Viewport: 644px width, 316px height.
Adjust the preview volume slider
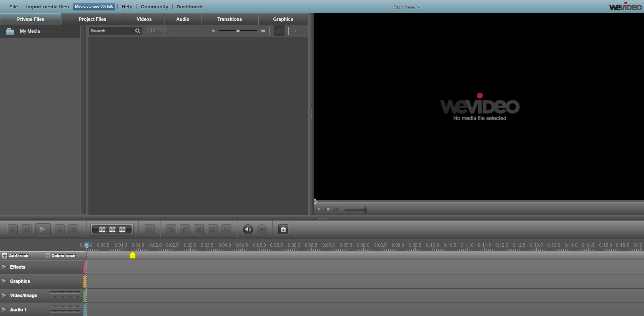point(355,210)
